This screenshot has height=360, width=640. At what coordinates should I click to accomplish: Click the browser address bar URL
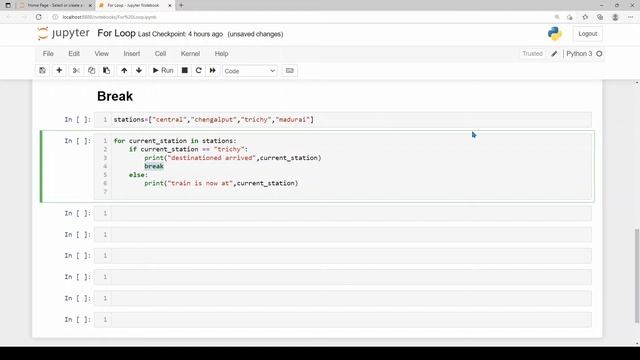tap(109, 17)
